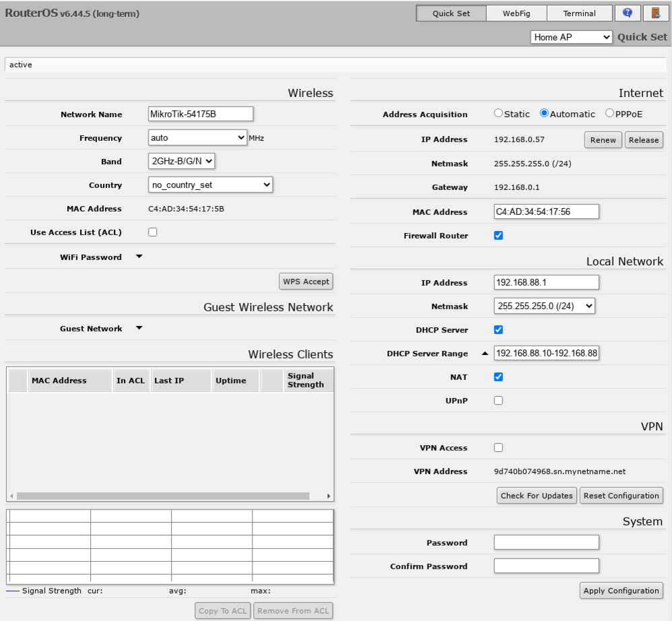Select Automatic address acquisition

pos(544,113)
